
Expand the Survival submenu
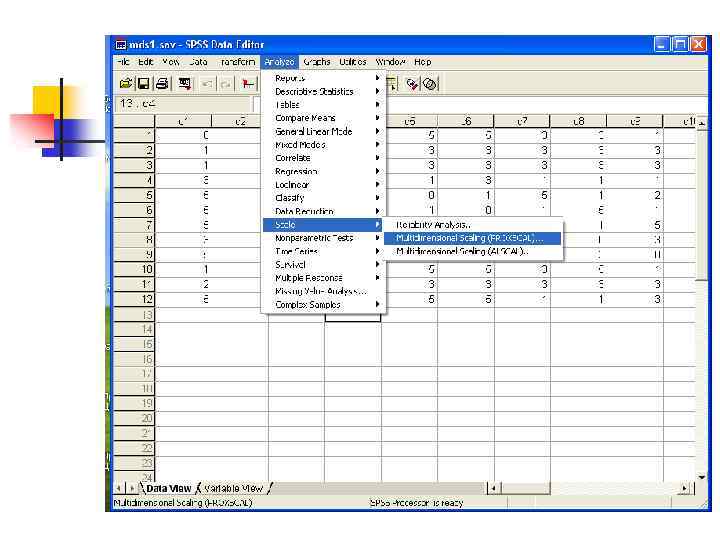point(323,264)
